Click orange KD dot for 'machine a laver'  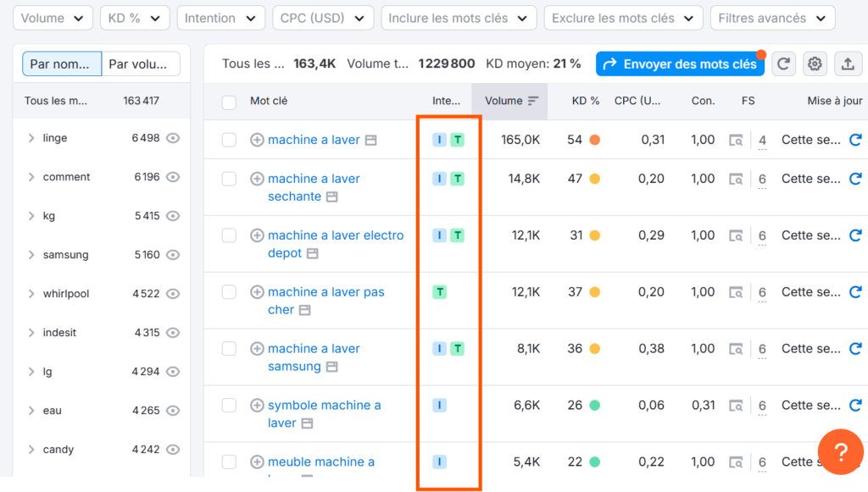[594, 140]
